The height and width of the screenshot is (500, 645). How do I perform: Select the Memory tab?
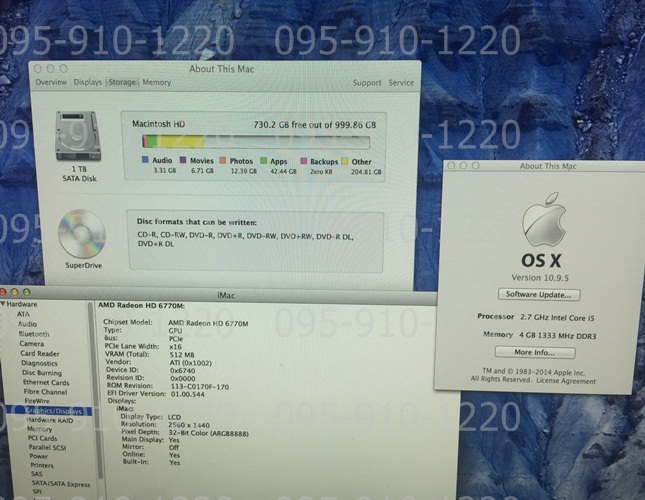[x=156, y=83]
